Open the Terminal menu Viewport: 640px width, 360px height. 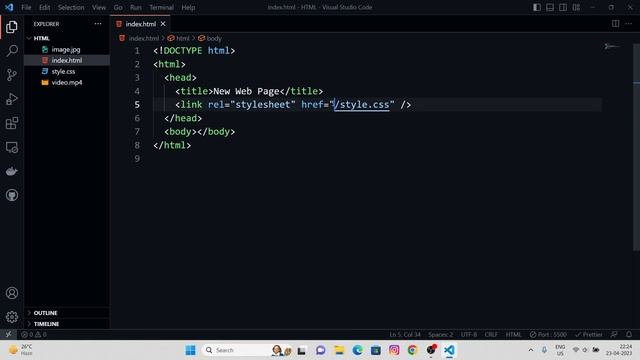(161, 7)
